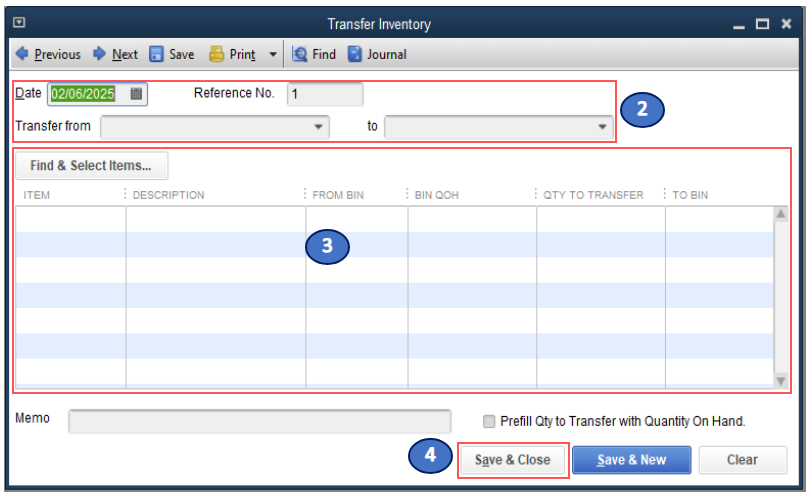
Task: Click the items table scroll down arrow
Action: [x=780, y=381]
